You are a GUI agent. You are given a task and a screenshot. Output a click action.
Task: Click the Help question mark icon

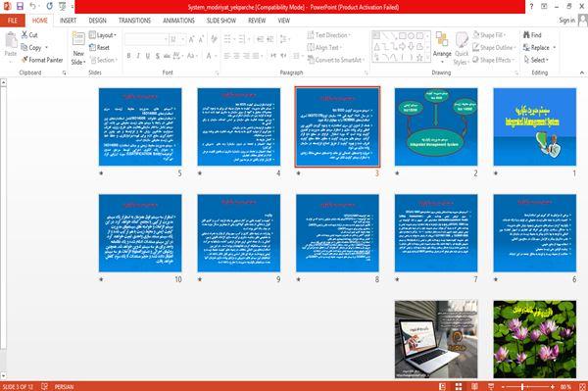[x=531, y=7]
